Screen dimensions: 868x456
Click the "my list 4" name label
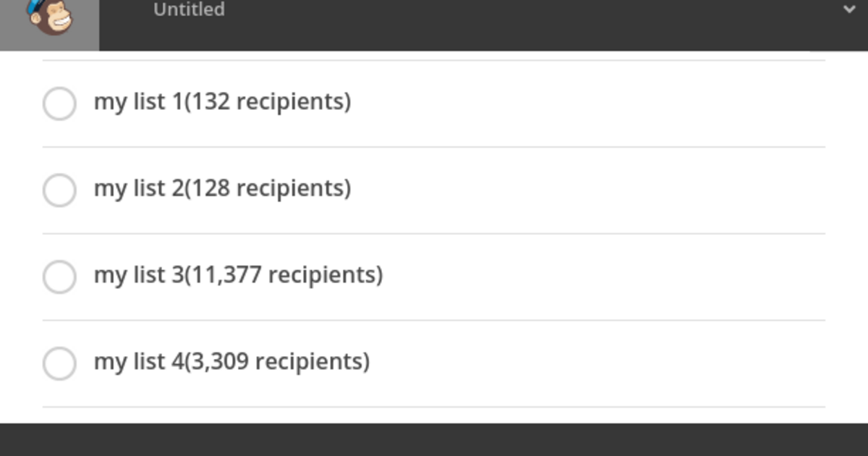(138, 361)
